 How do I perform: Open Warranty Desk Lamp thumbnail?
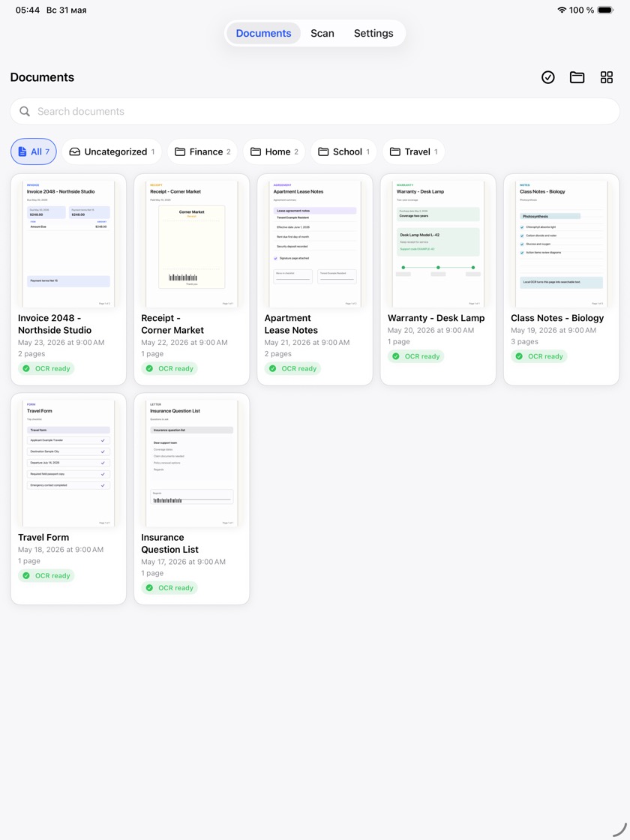coord(438,244)
